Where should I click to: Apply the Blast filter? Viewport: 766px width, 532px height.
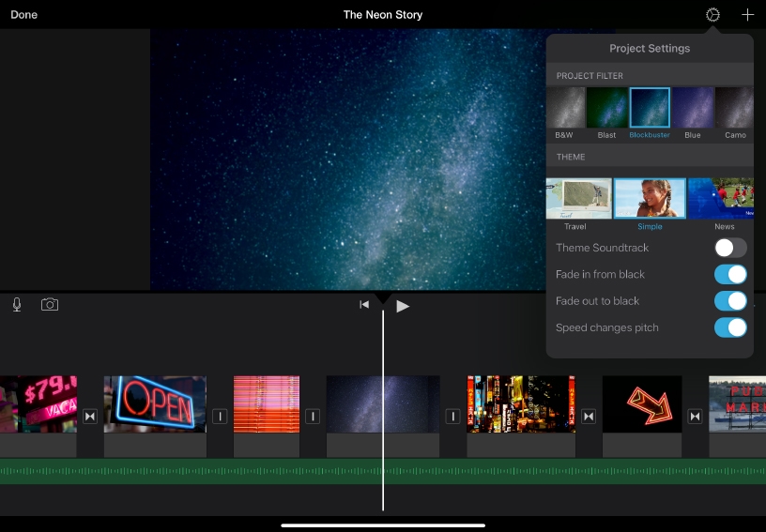(x=607, y=108)
